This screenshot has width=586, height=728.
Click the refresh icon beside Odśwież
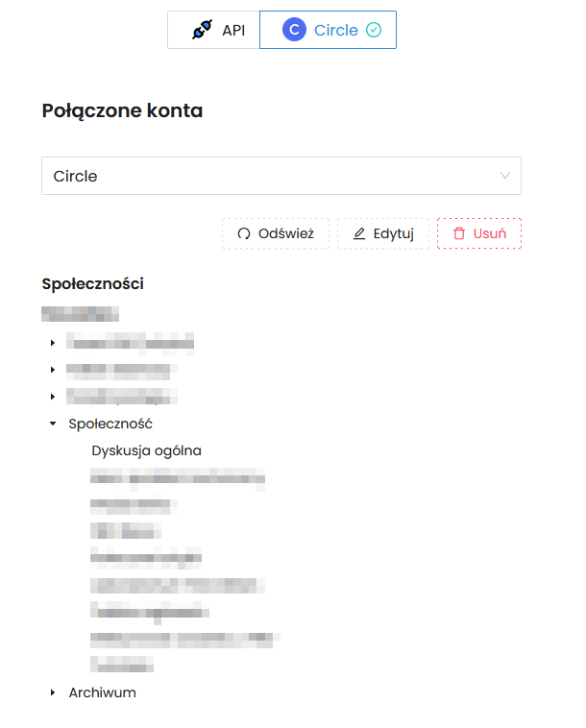pos(244,233)
